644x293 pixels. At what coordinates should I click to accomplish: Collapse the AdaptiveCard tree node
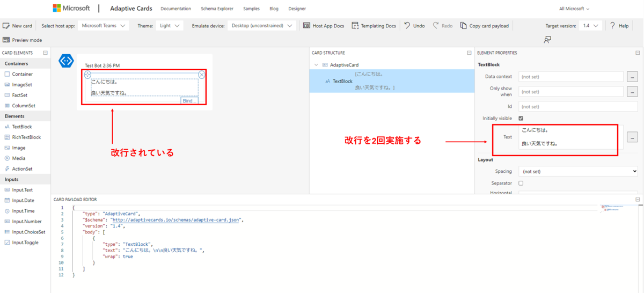point(316,65)
